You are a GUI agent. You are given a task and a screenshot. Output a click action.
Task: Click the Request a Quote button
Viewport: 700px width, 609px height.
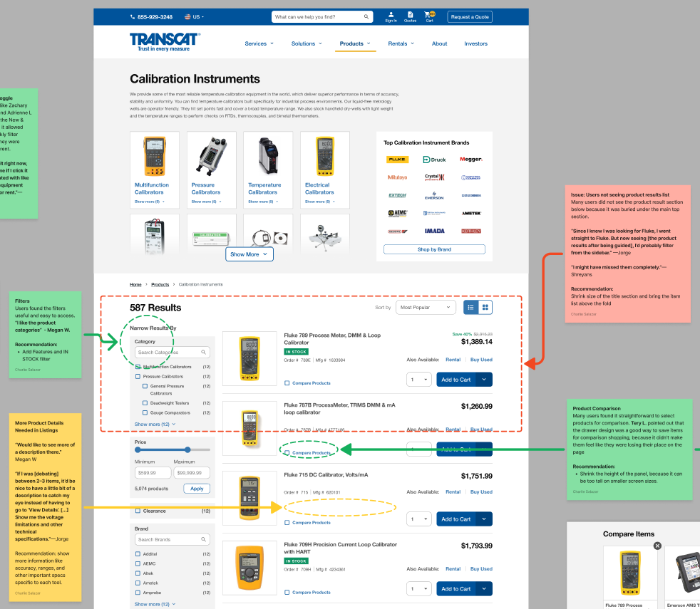(469, 16)
